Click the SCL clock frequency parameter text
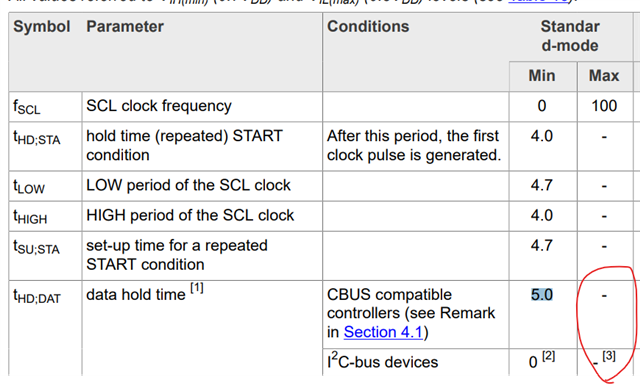 pos(159,106)
